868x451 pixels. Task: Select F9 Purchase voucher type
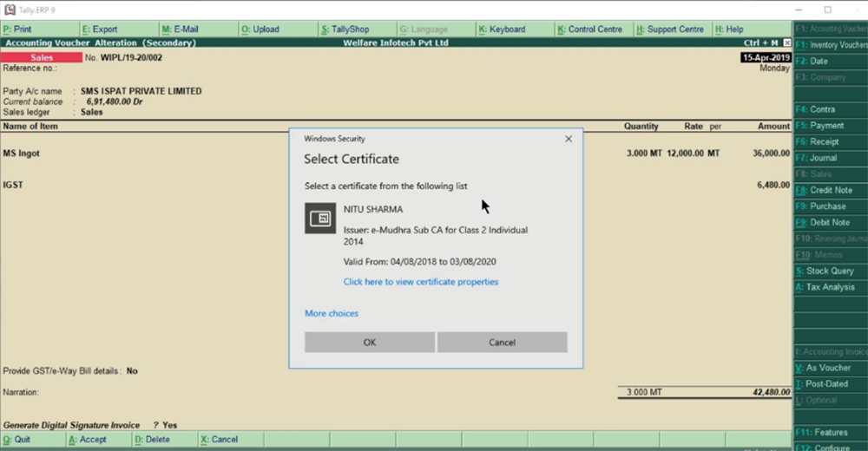click(x=826, y=206)
